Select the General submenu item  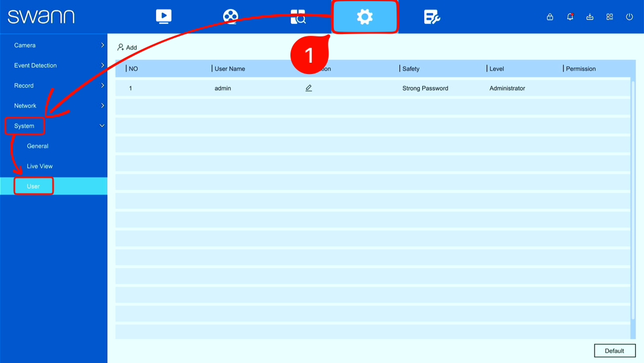54,146
